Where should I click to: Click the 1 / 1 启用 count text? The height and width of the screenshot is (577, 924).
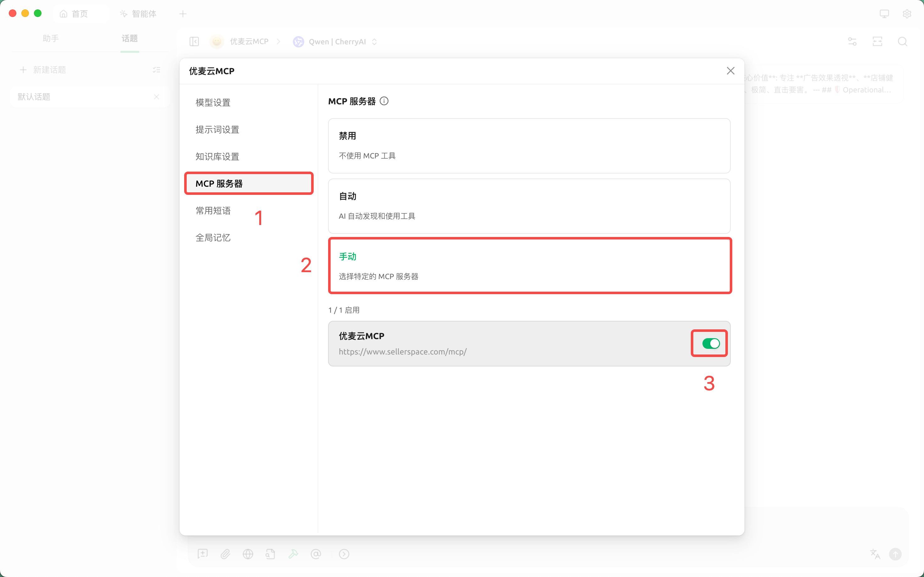point(344,310)
